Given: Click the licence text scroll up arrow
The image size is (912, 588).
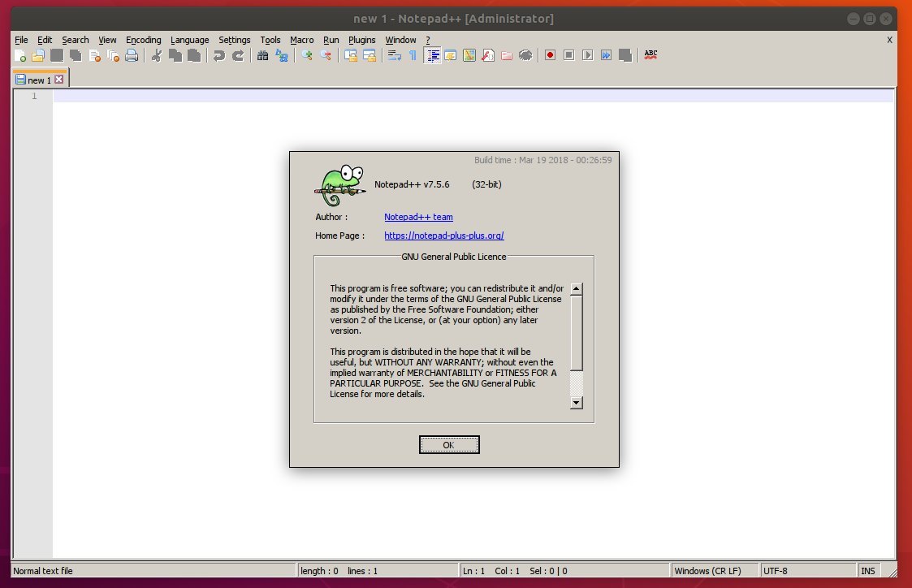Looking at the screenshot, I should (577, 288).
